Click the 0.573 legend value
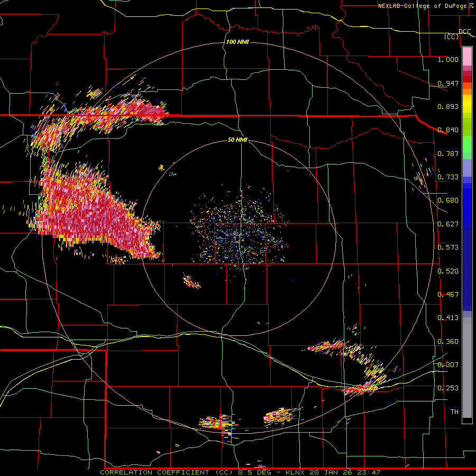The width and height of the screenshot is (476, 476). (448, 248)
